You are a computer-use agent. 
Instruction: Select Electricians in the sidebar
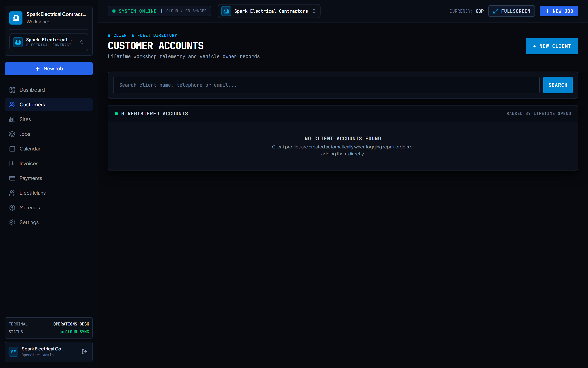(x=49, y=193)
